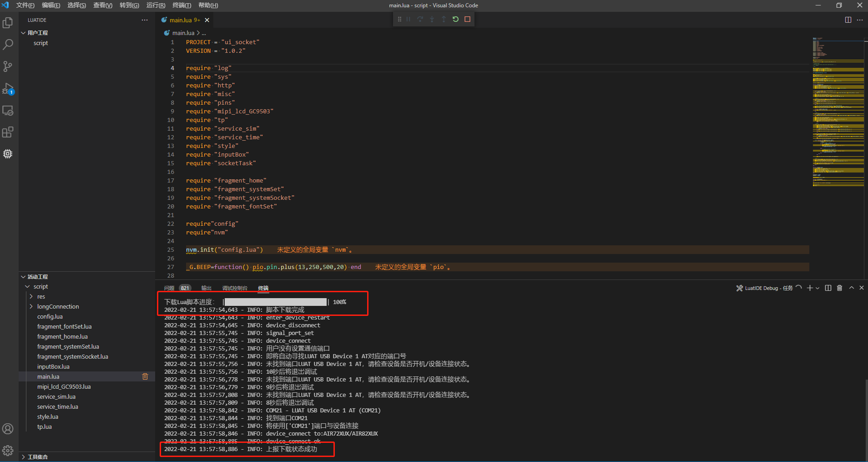
Task: Open the 终端(T) menu
Action: pyautogui.click(x=182, y=5)
